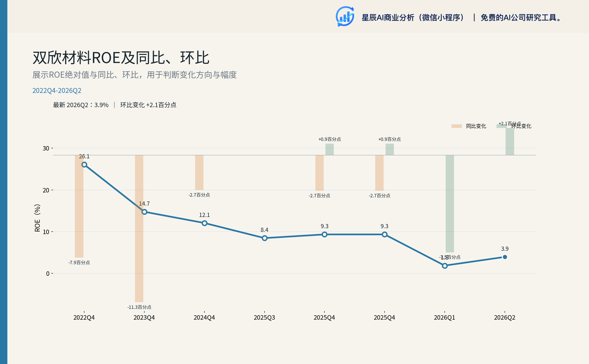Click the -11.3百分点 bar label

click(139, 307)
